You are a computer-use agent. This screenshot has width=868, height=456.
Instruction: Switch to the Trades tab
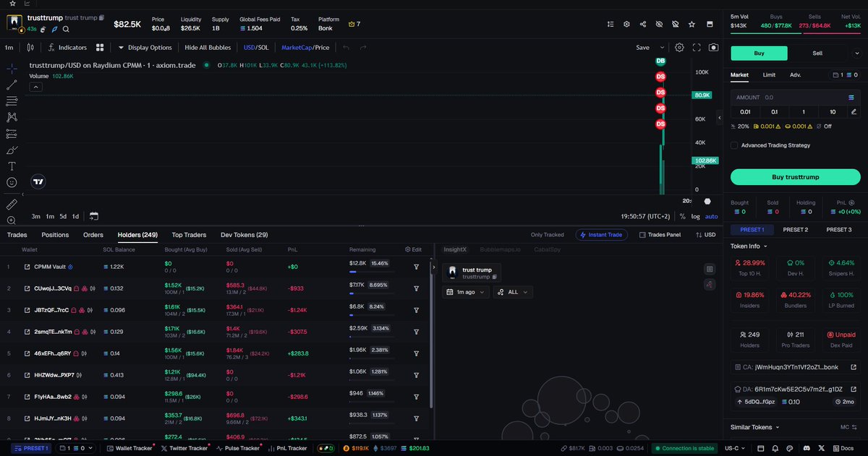[x=17, y=235]
